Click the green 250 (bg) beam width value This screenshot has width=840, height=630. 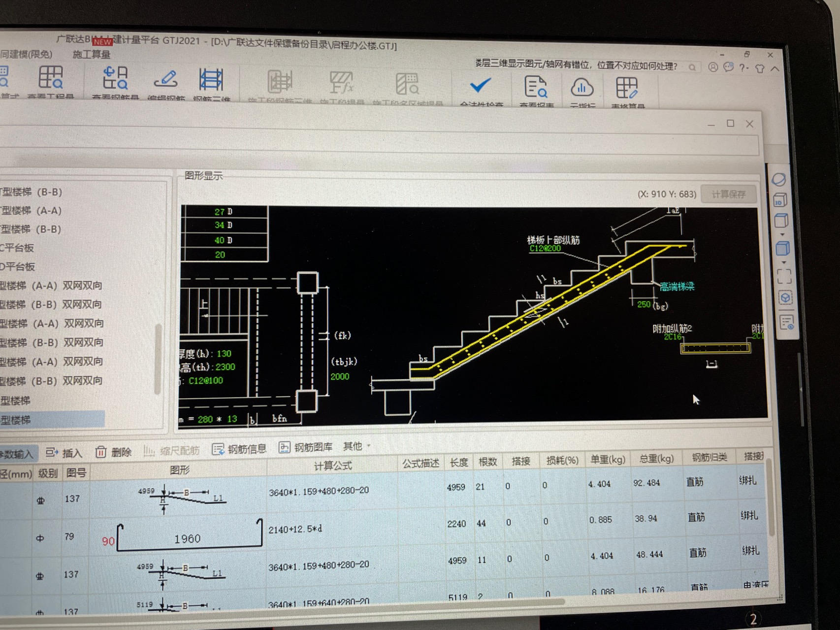click(644, 304)
